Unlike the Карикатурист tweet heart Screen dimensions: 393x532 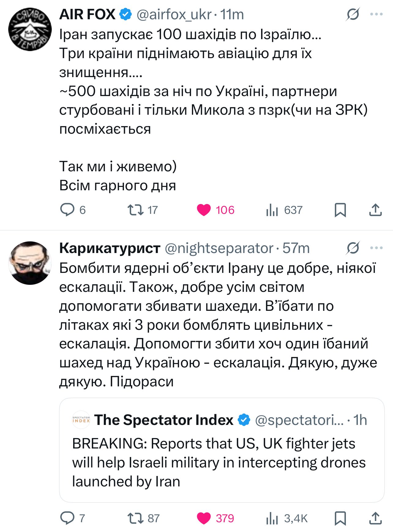(204, 518)
